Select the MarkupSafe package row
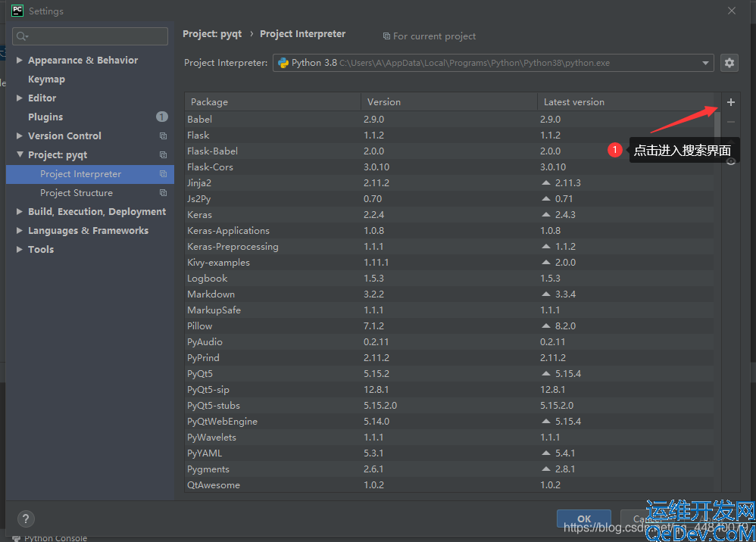756x542 pixels. [x=449, y=310]
